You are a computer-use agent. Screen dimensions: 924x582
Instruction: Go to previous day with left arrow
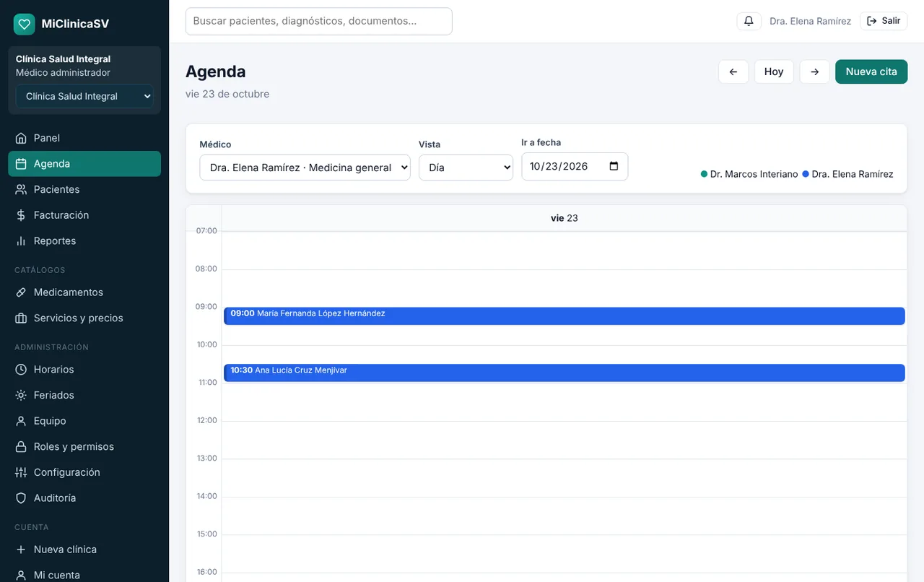733,71
